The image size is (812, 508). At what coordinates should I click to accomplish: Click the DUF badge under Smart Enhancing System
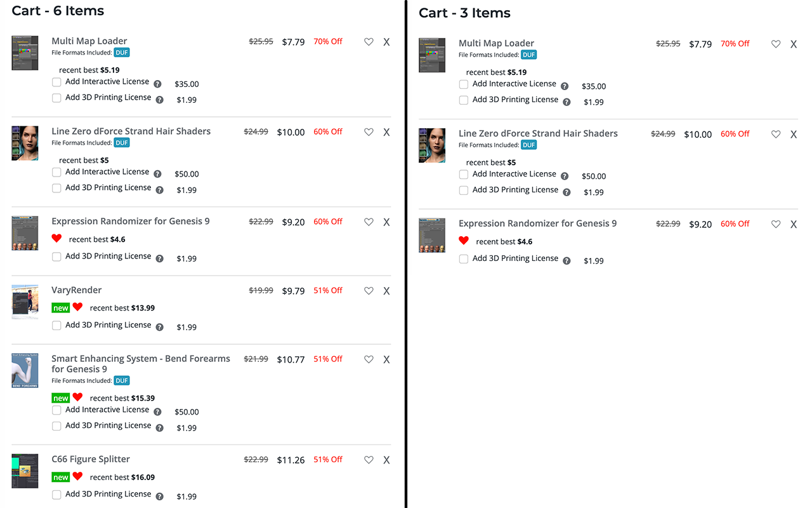point(122,381)
